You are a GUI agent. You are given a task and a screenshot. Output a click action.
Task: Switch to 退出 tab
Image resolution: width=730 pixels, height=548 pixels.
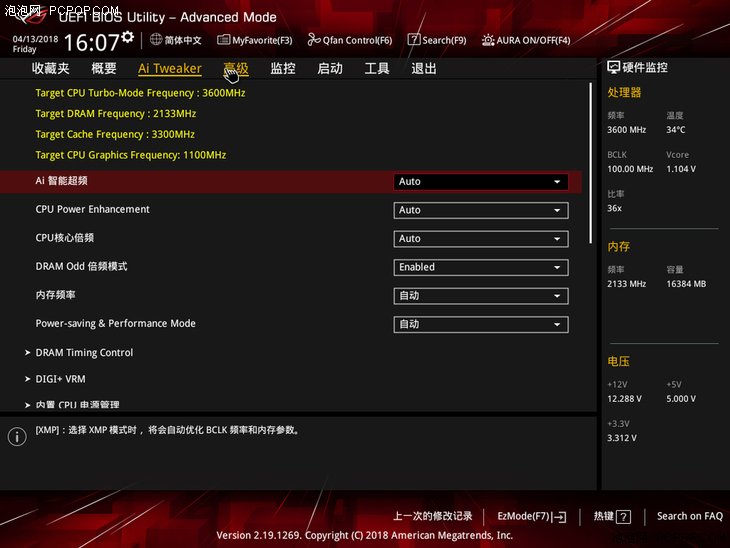424,68
